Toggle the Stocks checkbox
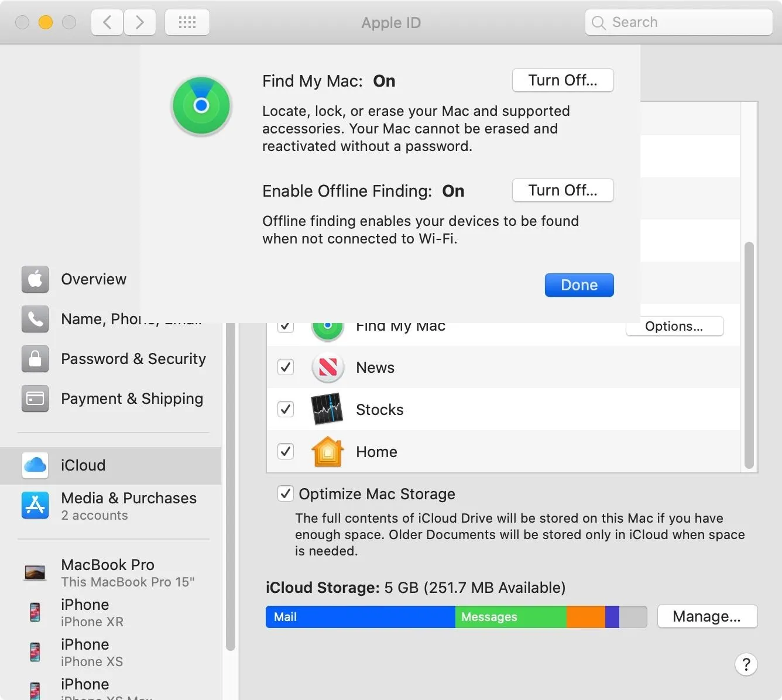782x700 pixels. [x=286, y=410]
